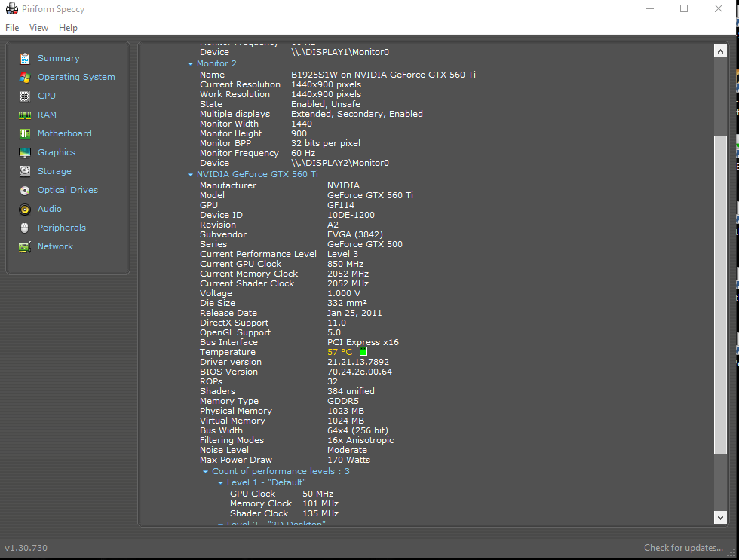Click the Release Date Jan 25, 2011
This screenshot has width=739, height=560.
coord(354,313)
